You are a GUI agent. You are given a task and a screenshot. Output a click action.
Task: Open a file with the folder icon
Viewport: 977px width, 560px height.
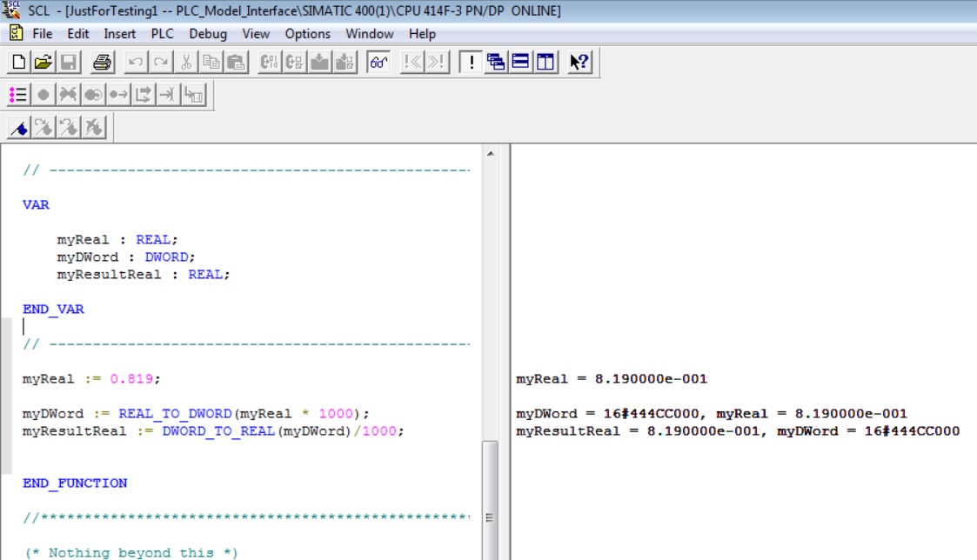pos(43,62)
